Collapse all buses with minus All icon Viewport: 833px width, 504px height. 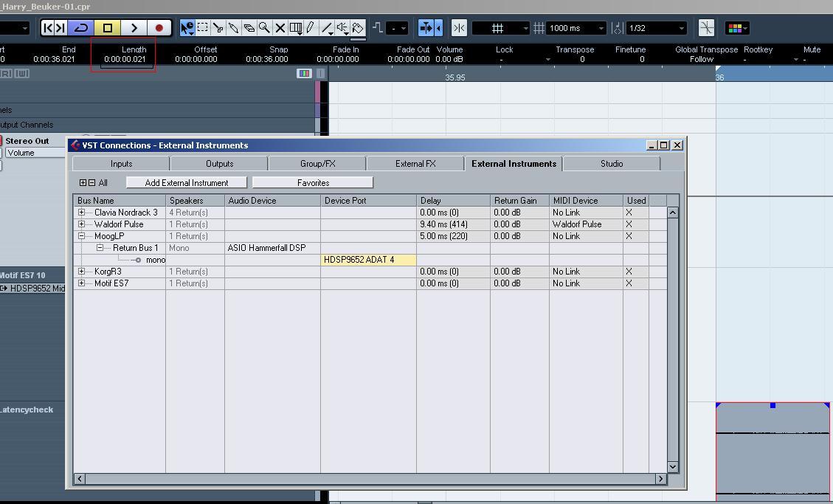pyautogui.click(x=92, y=183)
